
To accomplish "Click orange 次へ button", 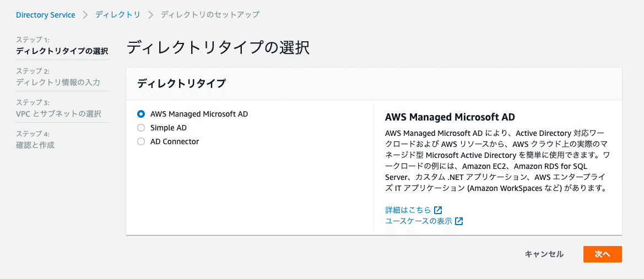I will click(x=603, y=254).
